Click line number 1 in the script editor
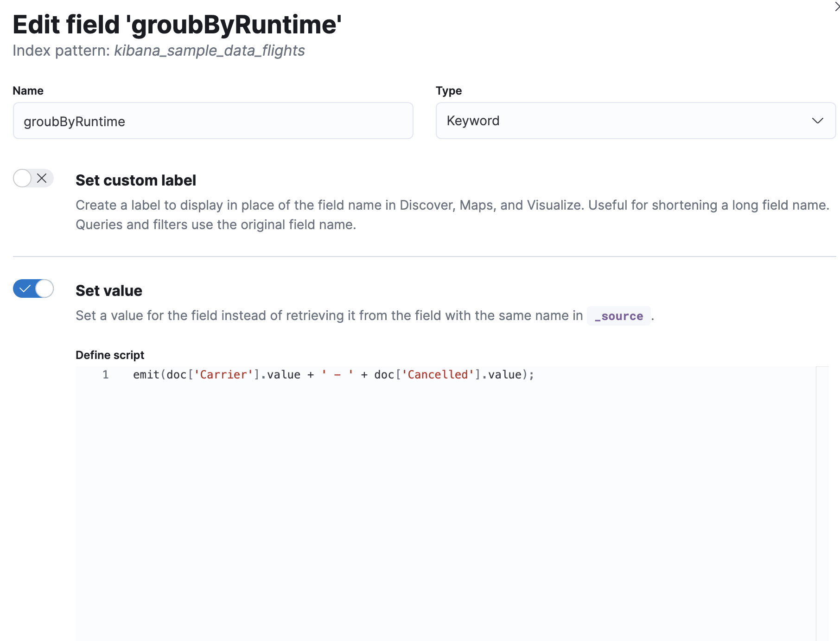 click(x=105, y=375)
